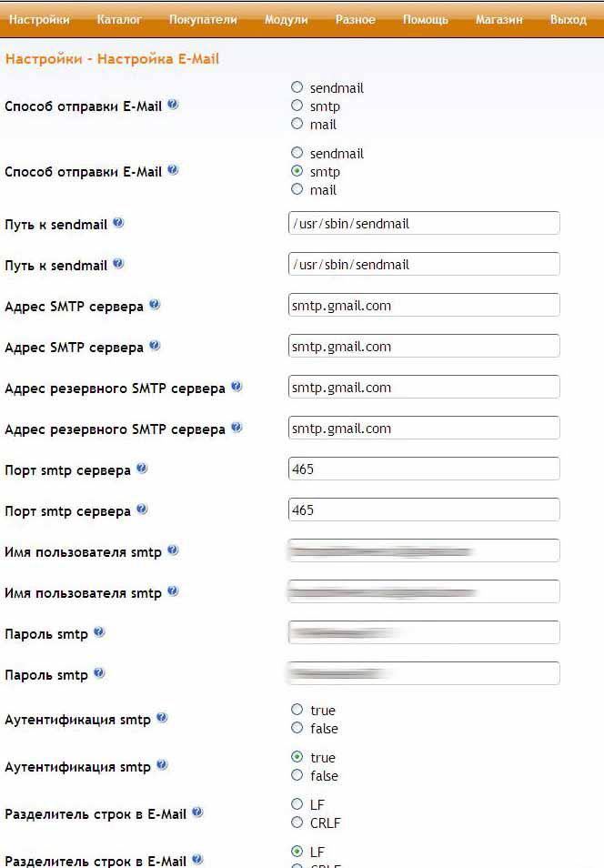Select 'sendmail' radio in the topmost send-method group
The width and height of the screenshot is (604, 868).
coord(297,87)
